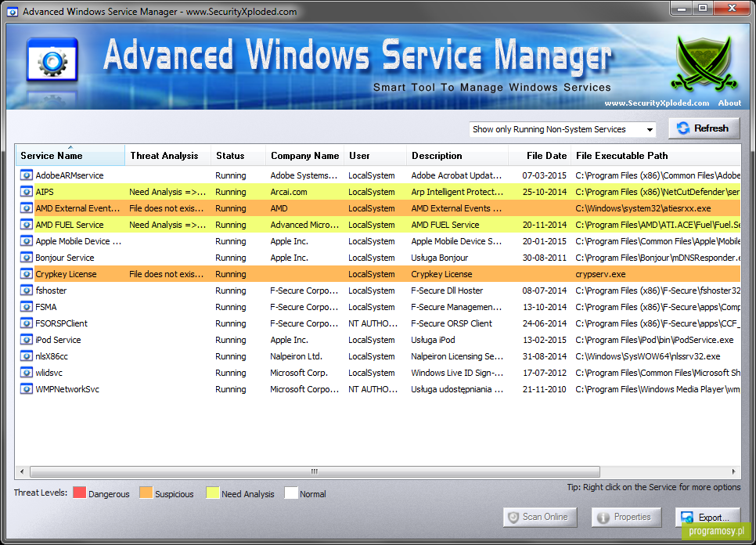Image resolution: width=756 pixels, height=545 pixels.
Task: Click the AIPS service row icon
Action: pyautogui.click(x=26, y=192)
